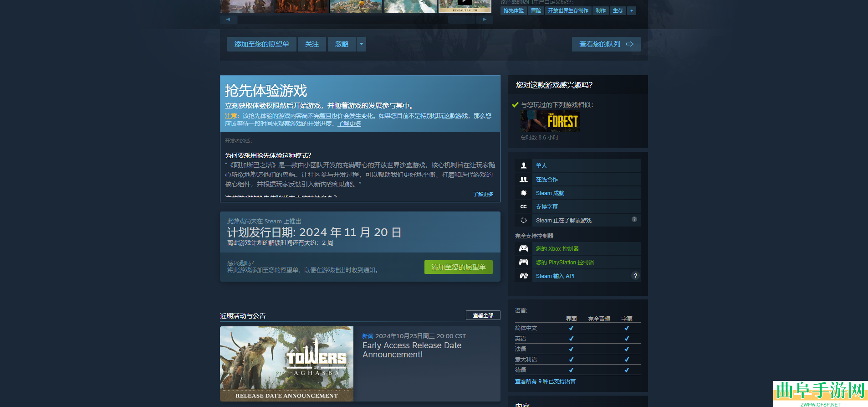Click the green 添加至您的愿望单 button
The image size is (868, 407).
pyautogui.click(x=458, y=267)
